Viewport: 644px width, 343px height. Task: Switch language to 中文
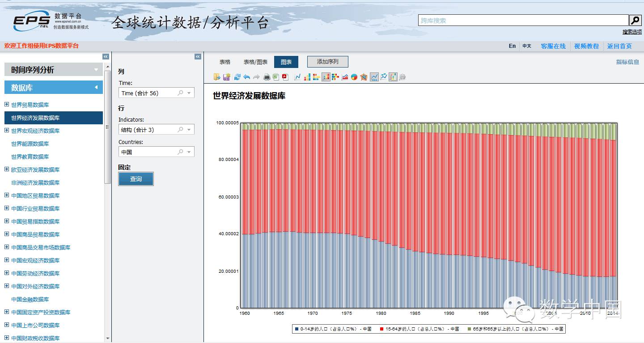[x=527, y=46]
